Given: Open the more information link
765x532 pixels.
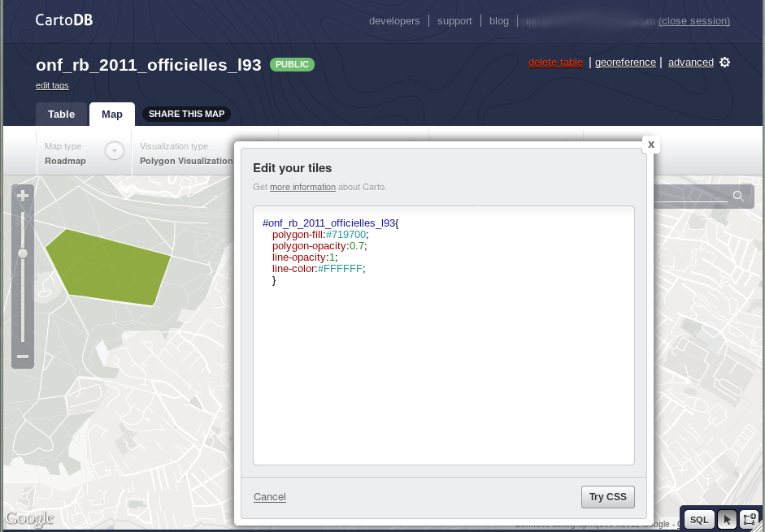Looking at the screenshot, I should coord(302,187).
